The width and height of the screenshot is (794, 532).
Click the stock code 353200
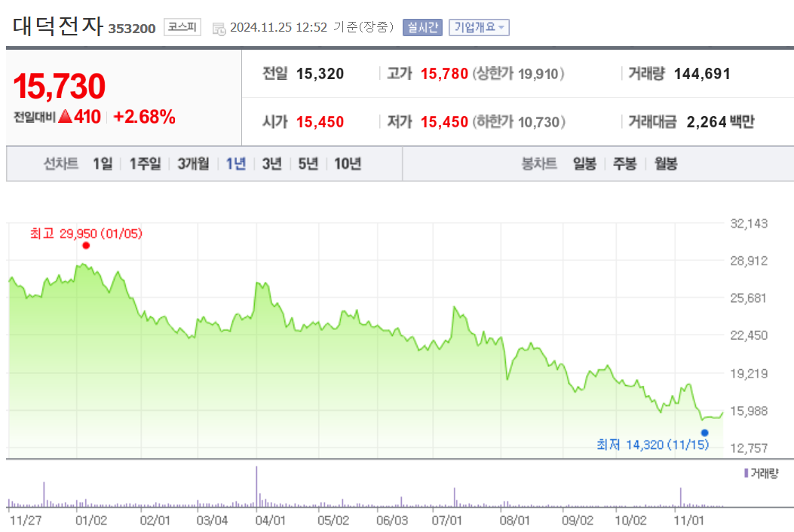coord(132,29)
